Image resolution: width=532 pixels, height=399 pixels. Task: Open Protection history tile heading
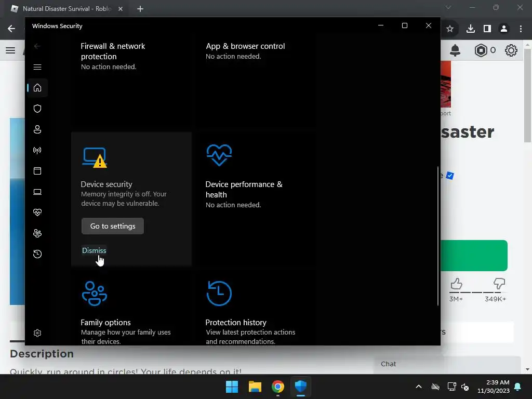236,322
